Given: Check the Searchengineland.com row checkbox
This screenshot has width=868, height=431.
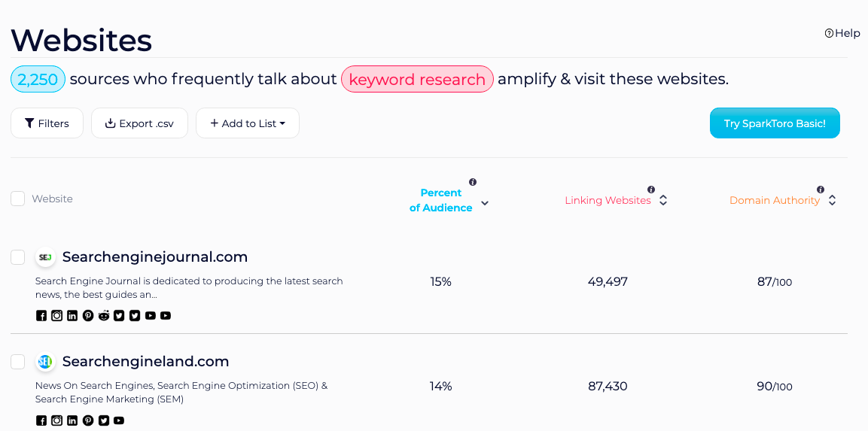Looking at the screenshot, I should tap(18, 362).
